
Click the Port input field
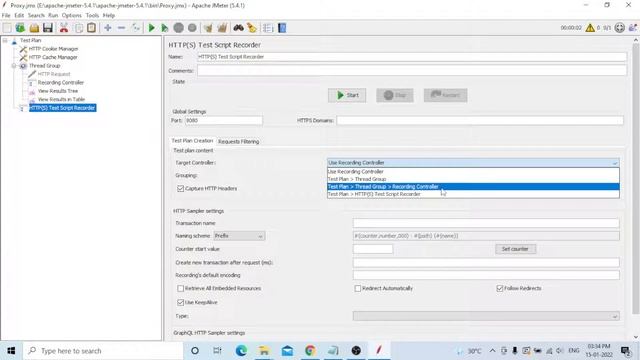[224, 121]
